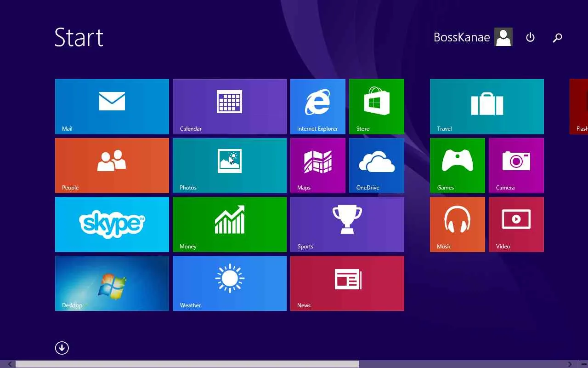The height and width of the screenshot is (368, 588).
Task: Open the Money app tile
Action: point(230,224)
